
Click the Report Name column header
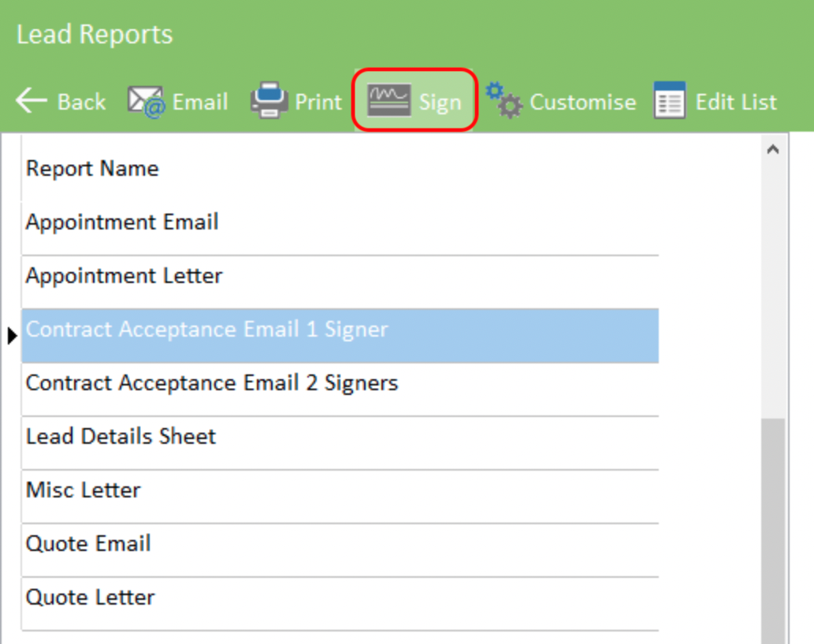92,169
